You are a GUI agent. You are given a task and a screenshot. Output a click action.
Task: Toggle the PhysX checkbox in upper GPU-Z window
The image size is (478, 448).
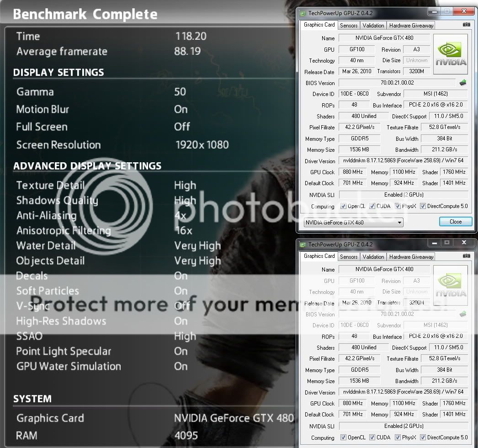(398, 206)
